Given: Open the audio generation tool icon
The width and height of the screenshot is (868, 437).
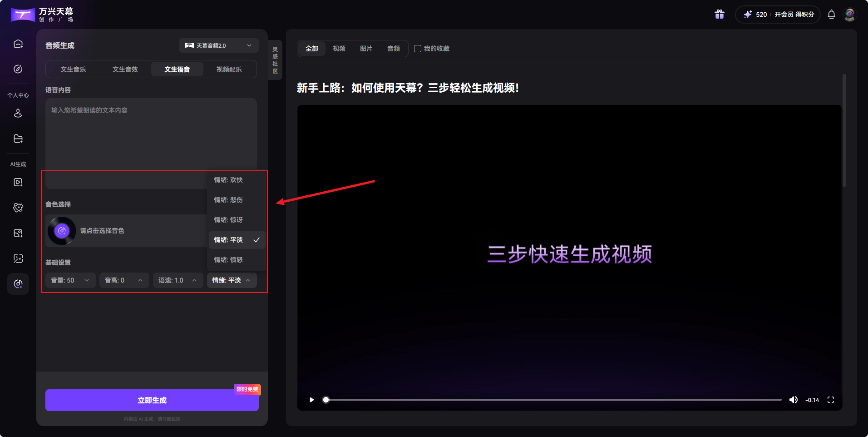Looking at the screenshot, I should coord(18,284).
